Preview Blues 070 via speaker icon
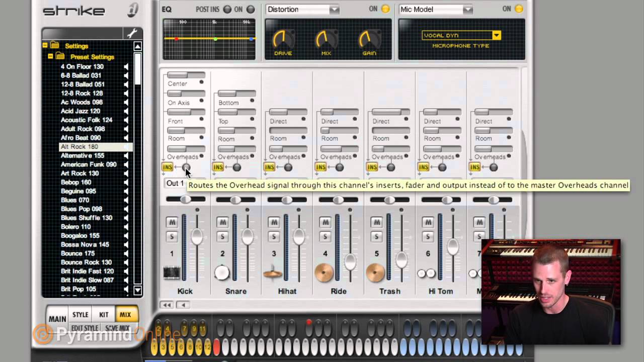 (x=126, y=200)
